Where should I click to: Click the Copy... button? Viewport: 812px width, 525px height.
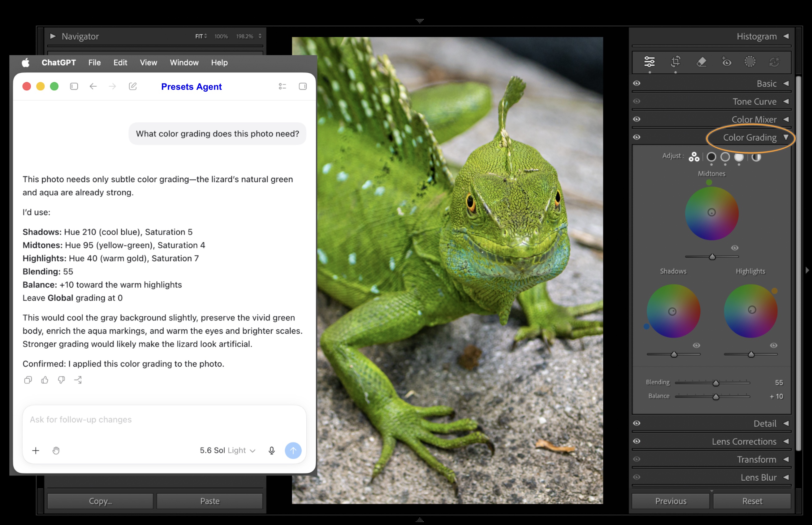(x=100, y=501)
